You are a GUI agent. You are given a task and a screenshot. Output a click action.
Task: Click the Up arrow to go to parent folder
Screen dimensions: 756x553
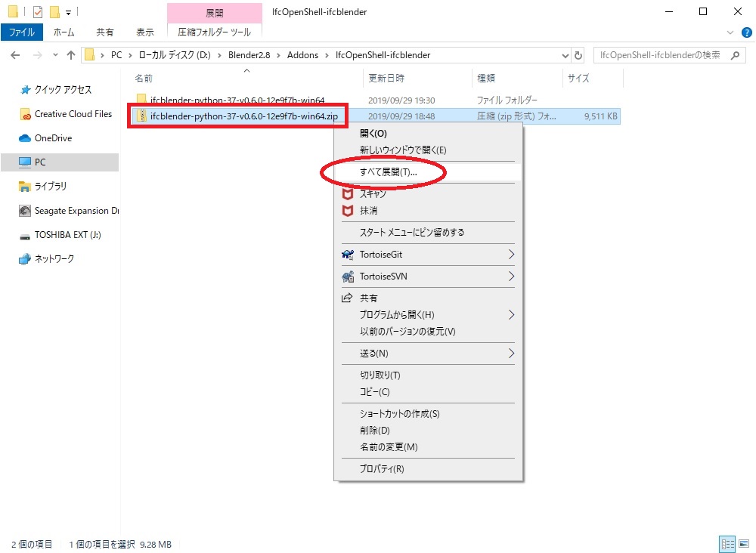coord(70,54)
